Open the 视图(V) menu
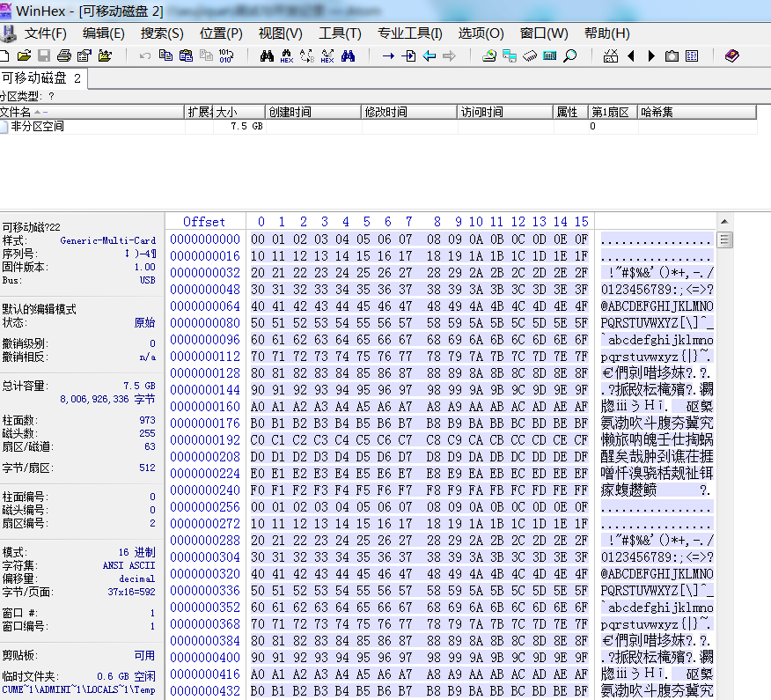The image size is (771, 700). 281,33
